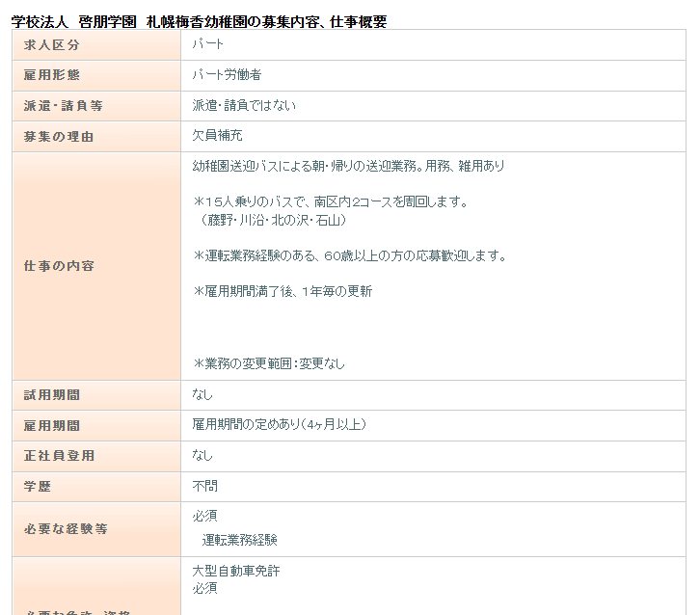Click the line starting with 幼稚園送迎バスによる
The width and height of the screenshot is (700, 615).
[348, 166]
